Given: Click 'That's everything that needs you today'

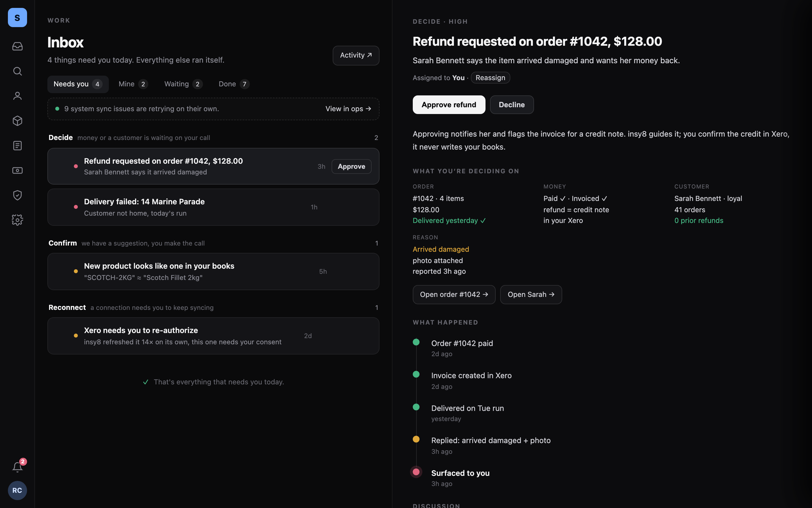Looking at the screenshot, I should 219,382.
